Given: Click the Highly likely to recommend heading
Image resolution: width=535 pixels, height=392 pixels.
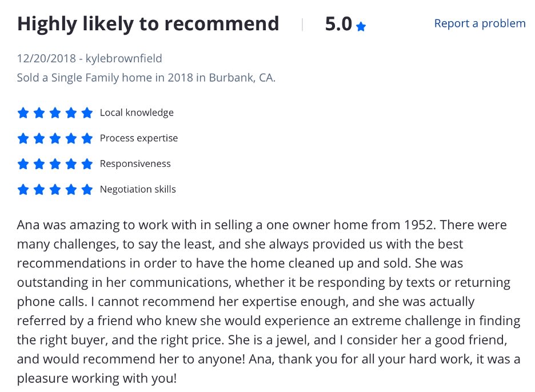Looking at the screenshot, I should (148, 24).
